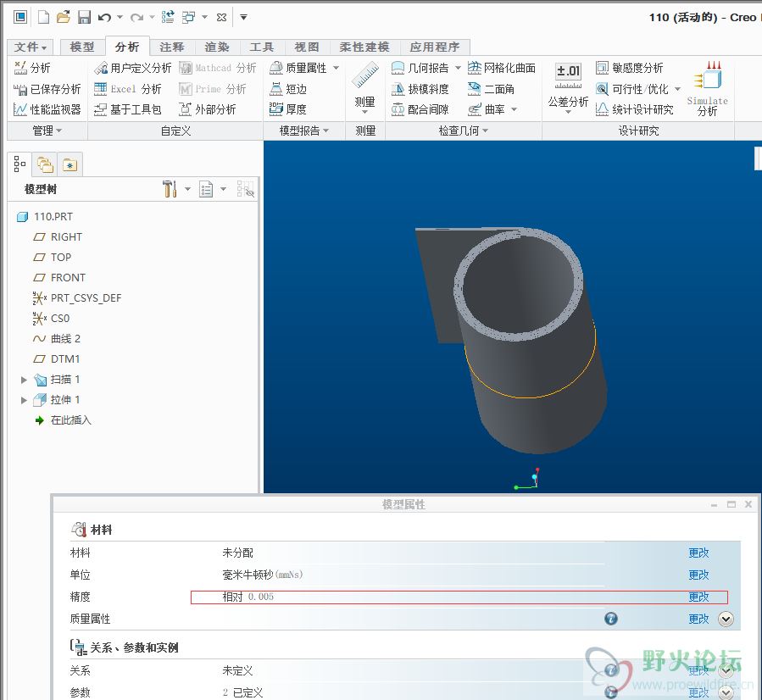This screenshot has height=700, width=762.
Task: Switch to the 渲染 ribbon tab
Action: point(217,47)
